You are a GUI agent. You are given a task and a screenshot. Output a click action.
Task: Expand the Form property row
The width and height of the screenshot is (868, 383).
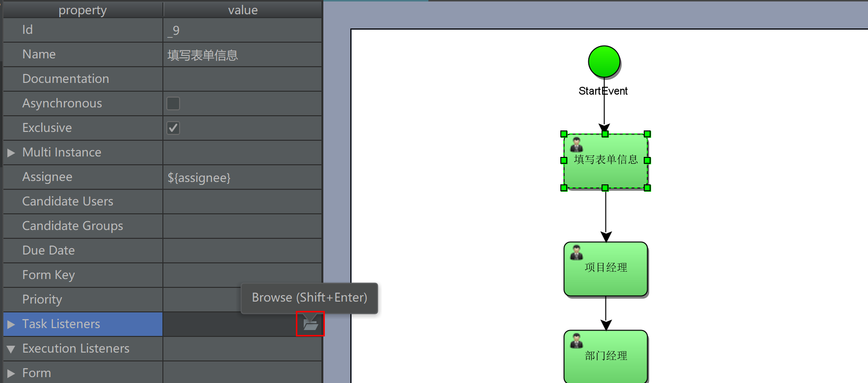point(11,374)
